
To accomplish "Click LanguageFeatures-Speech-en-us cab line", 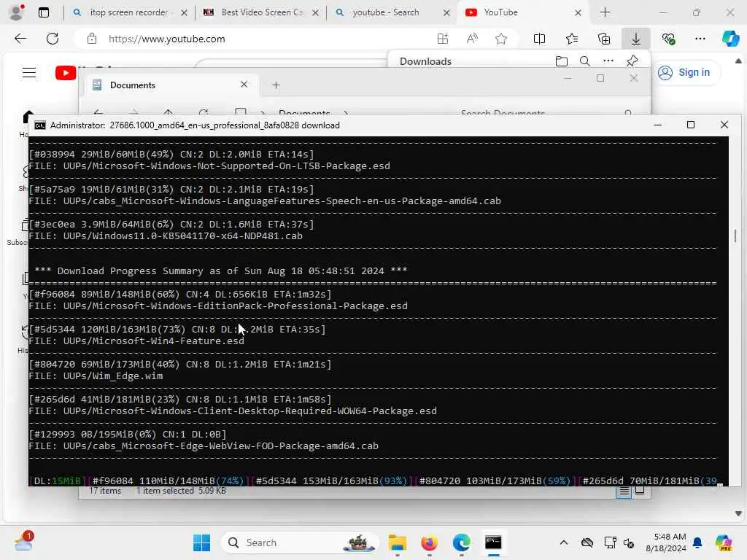I will tap(265, 201).
